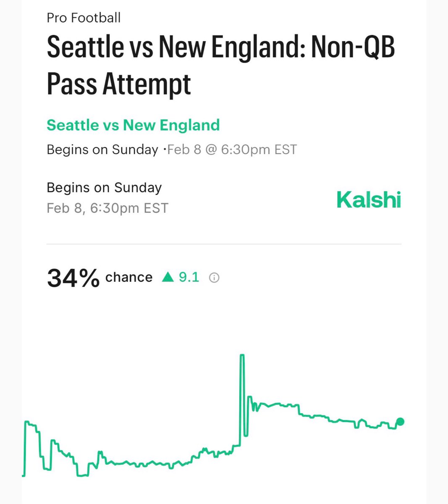Click the word "chance" beside 34%

tap(129, 277)
